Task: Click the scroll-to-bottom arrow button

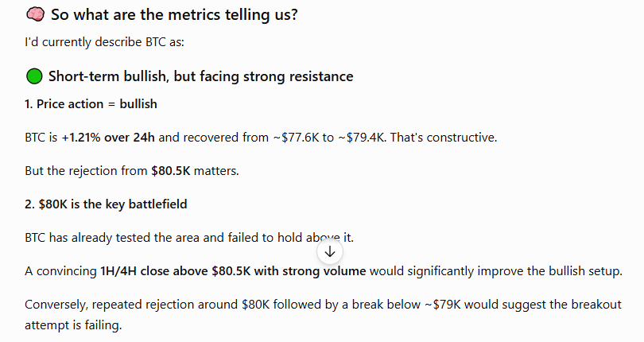Action: point(330,251)
